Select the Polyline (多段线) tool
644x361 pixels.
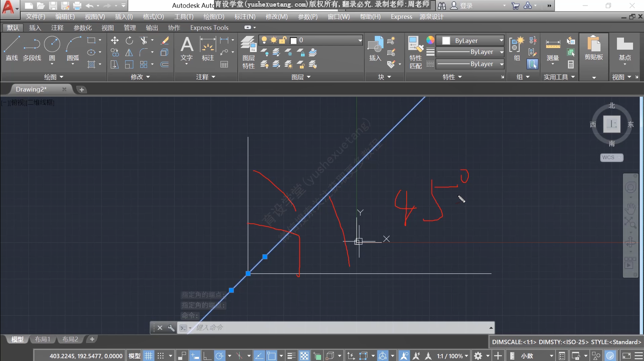32,49
